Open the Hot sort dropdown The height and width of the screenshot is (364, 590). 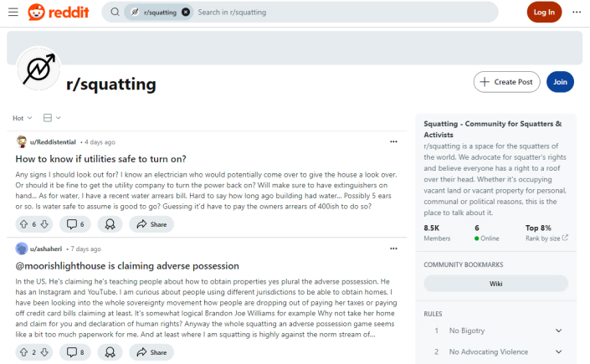pyautogui.click(x=23, y=118)
